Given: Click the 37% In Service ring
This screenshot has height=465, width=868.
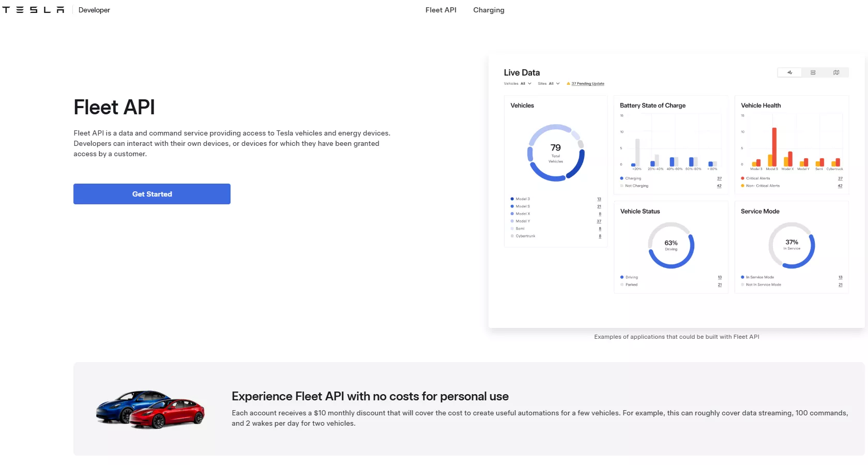Looking at the screenshot, I should (791, 246).
